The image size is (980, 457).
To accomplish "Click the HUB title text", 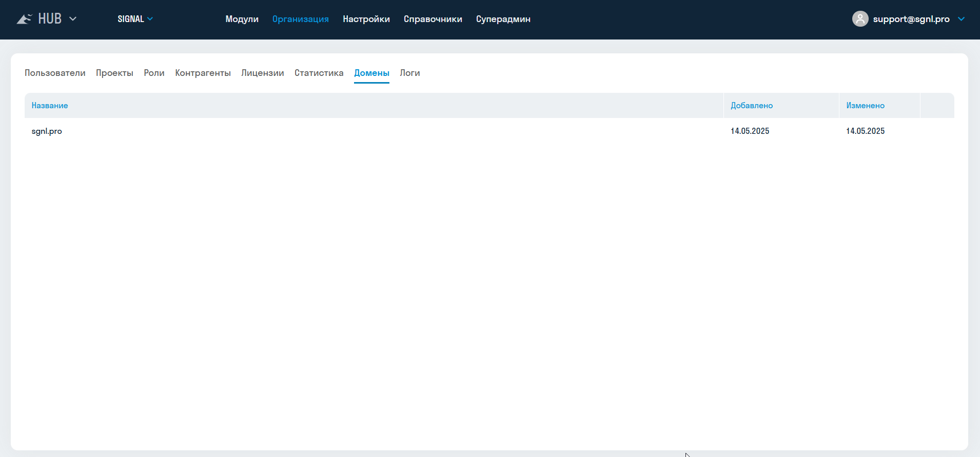I will click(50, 19).
